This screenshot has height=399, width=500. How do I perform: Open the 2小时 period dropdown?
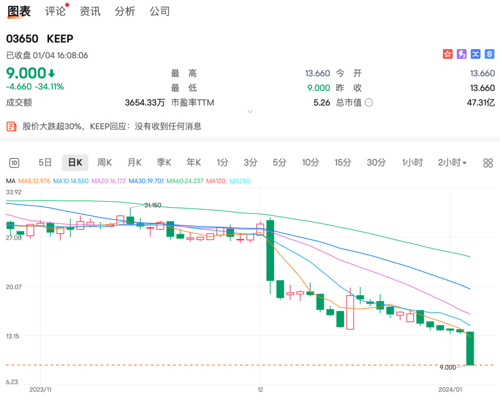452,163
